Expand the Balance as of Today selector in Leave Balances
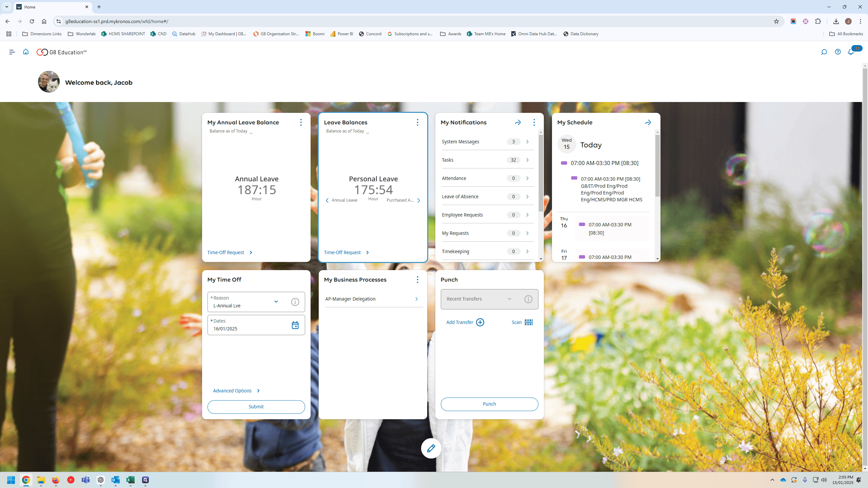 point(348,131)
